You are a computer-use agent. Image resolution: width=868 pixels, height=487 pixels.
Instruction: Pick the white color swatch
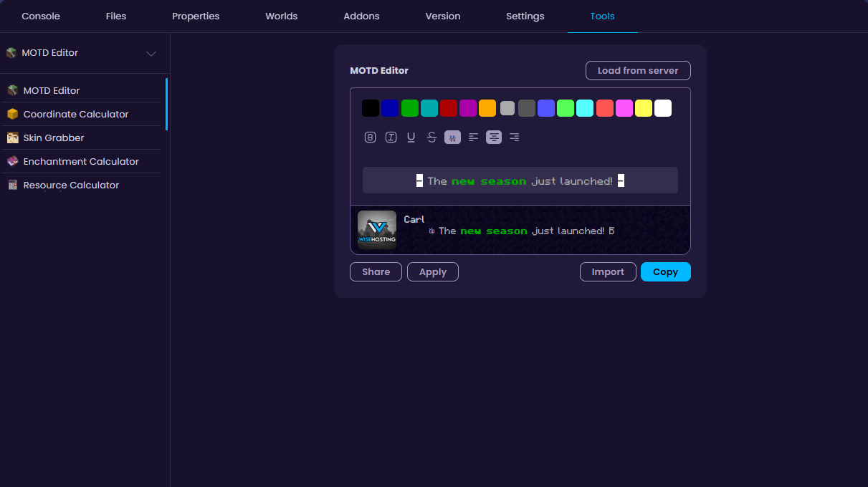[x=663, y=108]
